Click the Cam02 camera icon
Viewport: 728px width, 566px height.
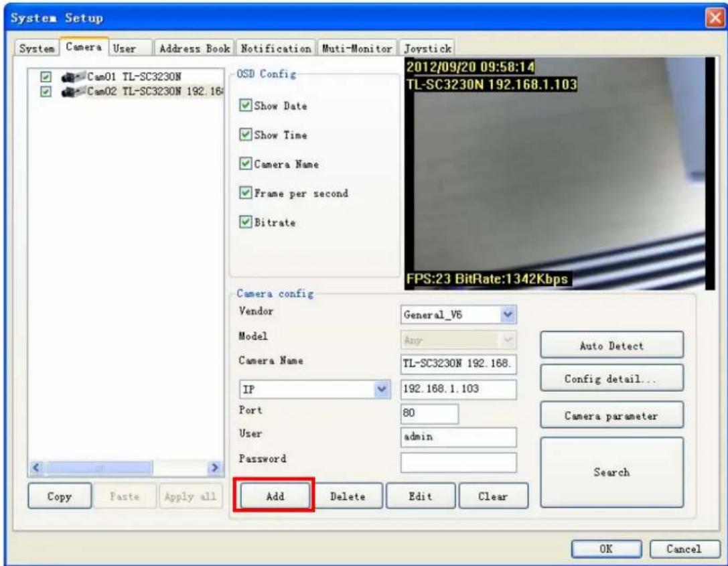74,92
